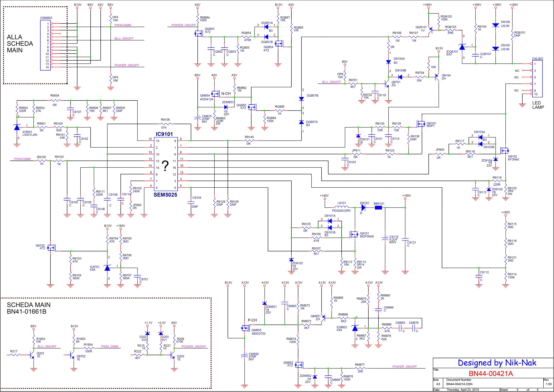Click the L9101 inductor symbol
The width and height of the screenshot is (554, 392).
(x=341, y=207)
